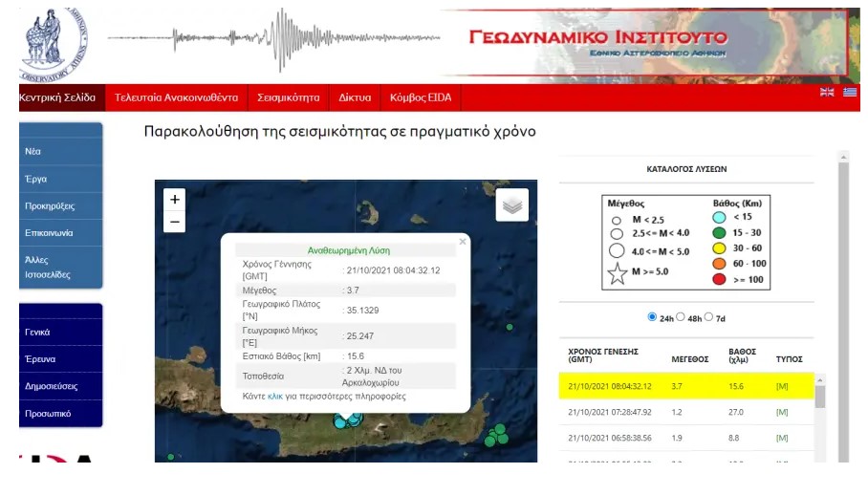Click the page scrollbar up arrow
Image resolution: width=868 pixels, height=495 pixels.
coord(843,157)
